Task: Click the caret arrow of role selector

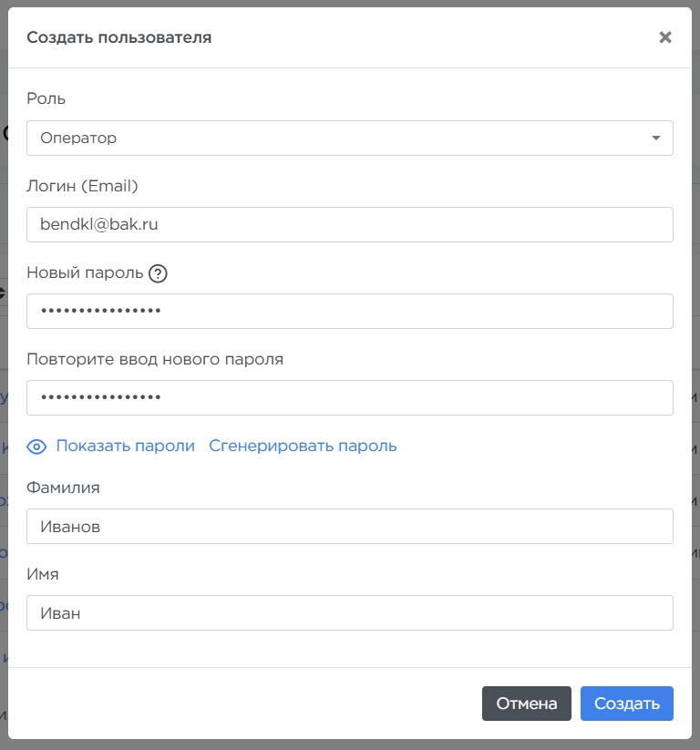Action: point(655,139)
